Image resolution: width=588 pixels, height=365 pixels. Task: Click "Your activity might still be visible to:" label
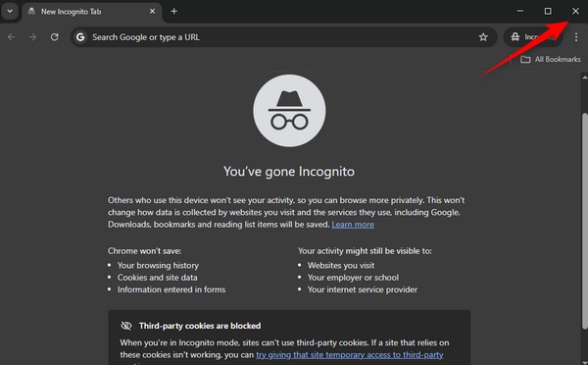[365, 251]
